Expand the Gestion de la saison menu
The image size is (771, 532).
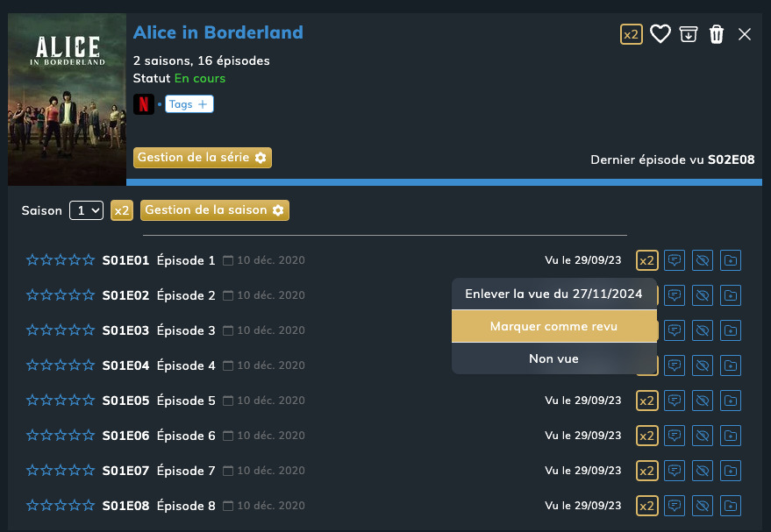coord(215,210)
